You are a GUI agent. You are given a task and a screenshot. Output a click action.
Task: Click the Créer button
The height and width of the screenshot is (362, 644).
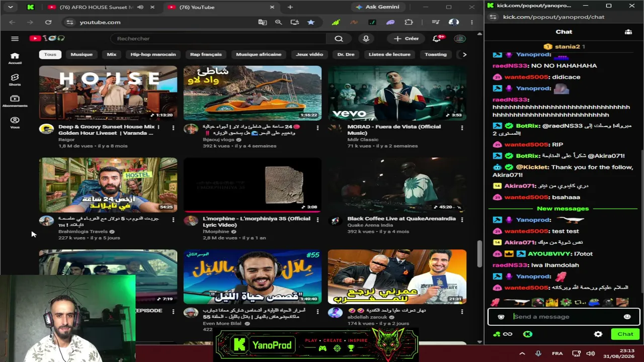pyautogui.click(x=406, y=39)
